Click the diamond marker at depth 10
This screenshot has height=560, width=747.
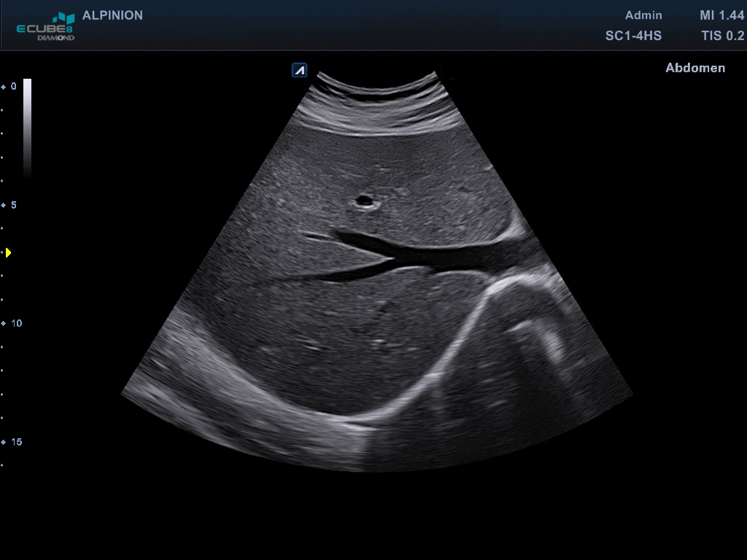[3, 323]
